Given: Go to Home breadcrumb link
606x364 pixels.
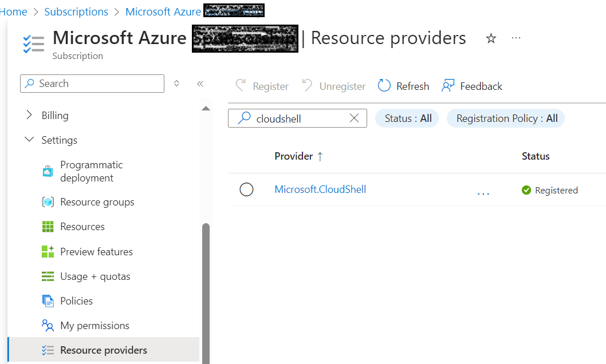Looking at the screenshot, I should 13,11.
